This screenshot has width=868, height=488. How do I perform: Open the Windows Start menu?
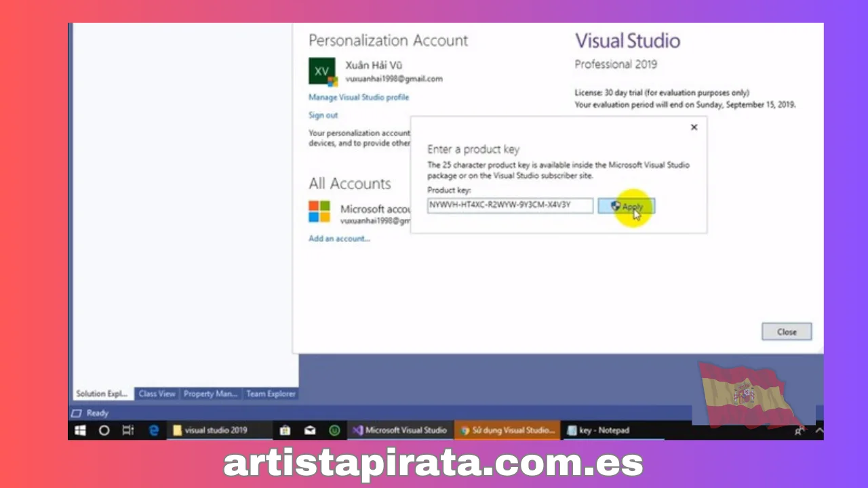(x=81, y=430)
